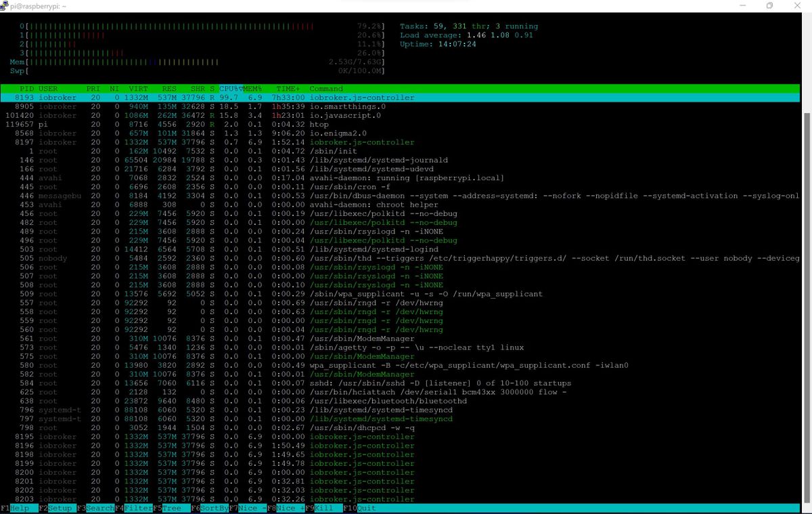
Task: Select the highlighted PID 8193 process row
Action: 400,98
